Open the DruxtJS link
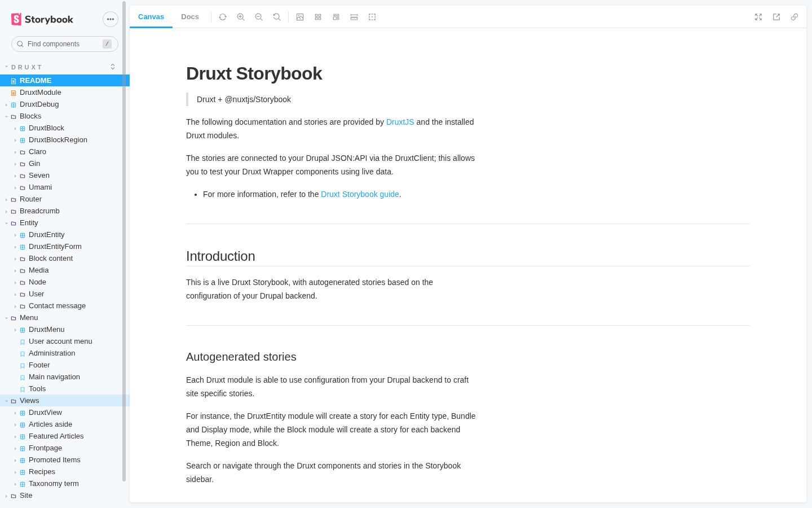The image size is (812, 508). [400, 122]
